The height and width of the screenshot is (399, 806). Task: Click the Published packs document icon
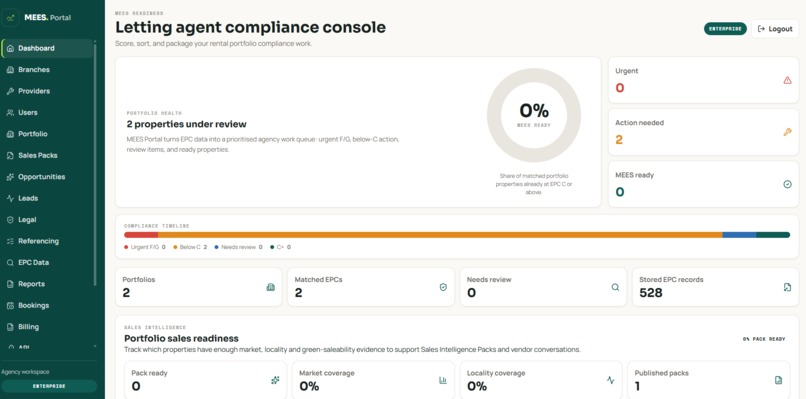(x=778, y=380)
